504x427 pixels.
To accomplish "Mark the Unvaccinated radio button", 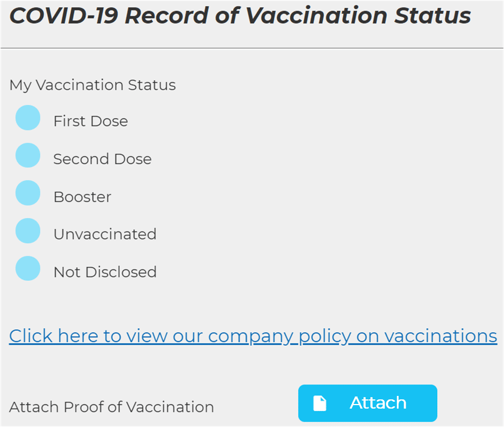I will tap(28, 231).
